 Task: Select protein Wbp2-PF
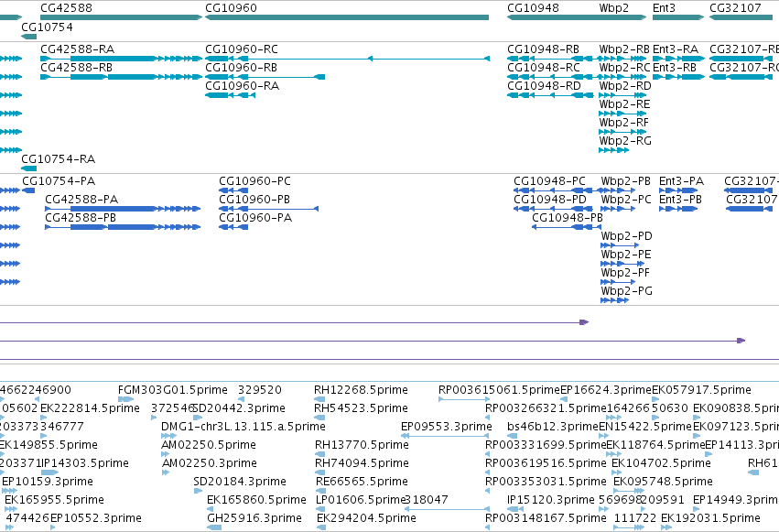tap(618, 282)
